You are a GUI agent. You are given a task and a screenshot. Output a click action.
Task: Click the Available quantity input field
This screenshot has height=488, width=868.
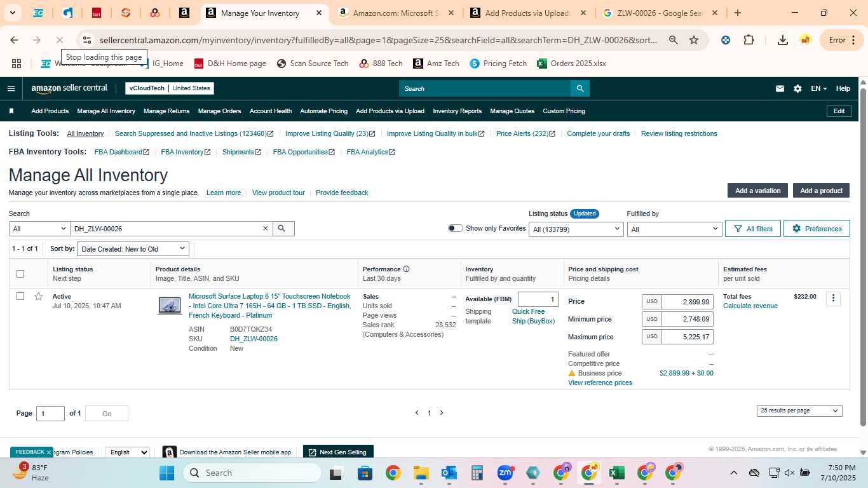pyautogui.click(x=538, y=299)
